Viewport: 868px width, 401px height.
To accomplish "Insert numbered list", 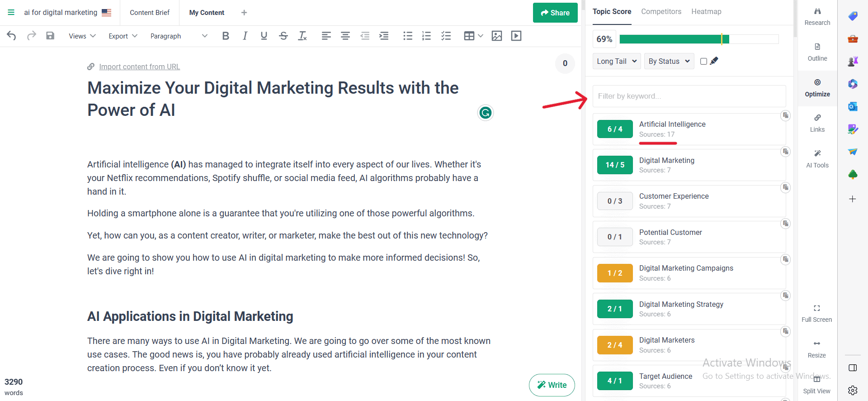I will click(x=426, y=36).
